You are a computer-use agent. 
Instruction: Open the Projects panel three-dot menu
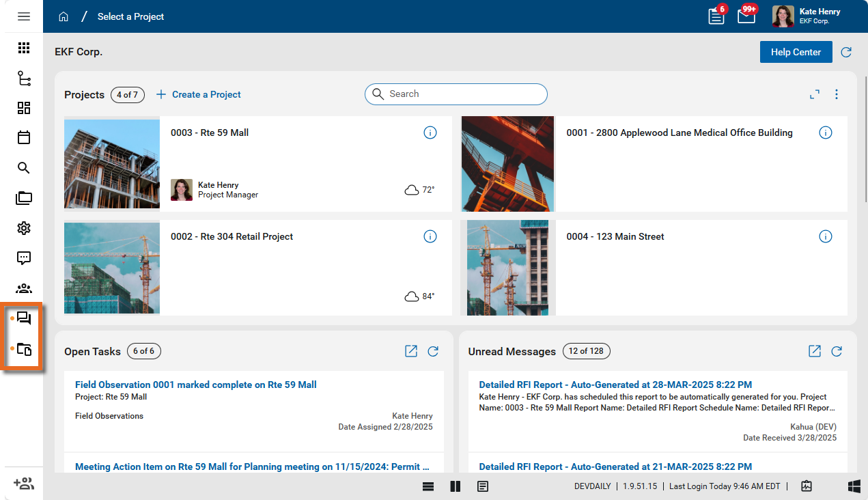[837, 95]
